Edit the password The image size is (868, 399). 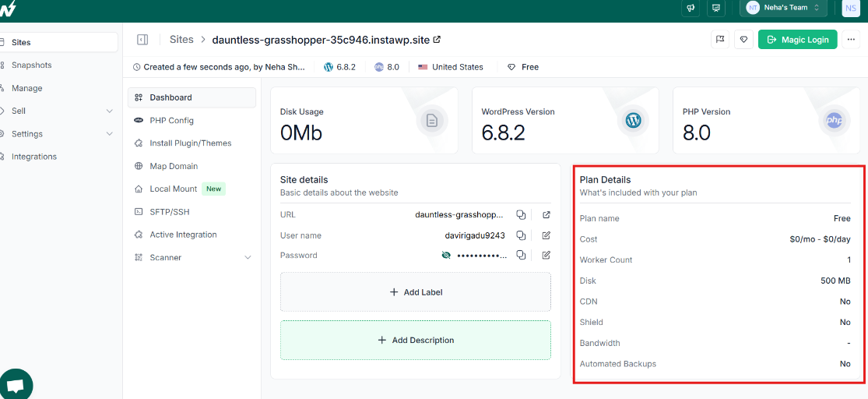pyautogui.click(x=546, y=255)
